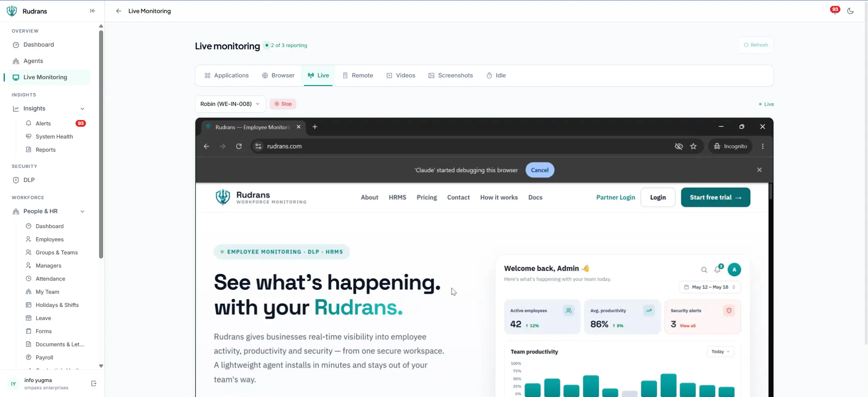Switch to the Videos tab

401,76
